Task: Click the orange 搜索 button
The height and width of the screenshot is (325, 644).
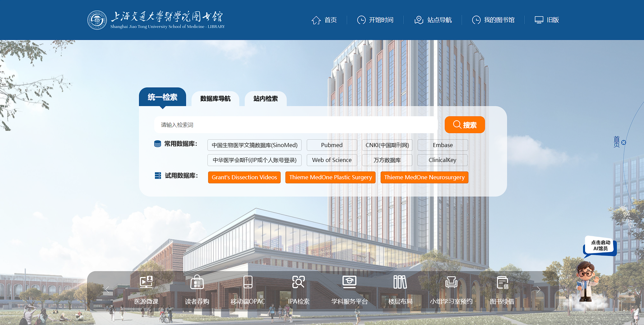Action: click(x=464, y=125)
